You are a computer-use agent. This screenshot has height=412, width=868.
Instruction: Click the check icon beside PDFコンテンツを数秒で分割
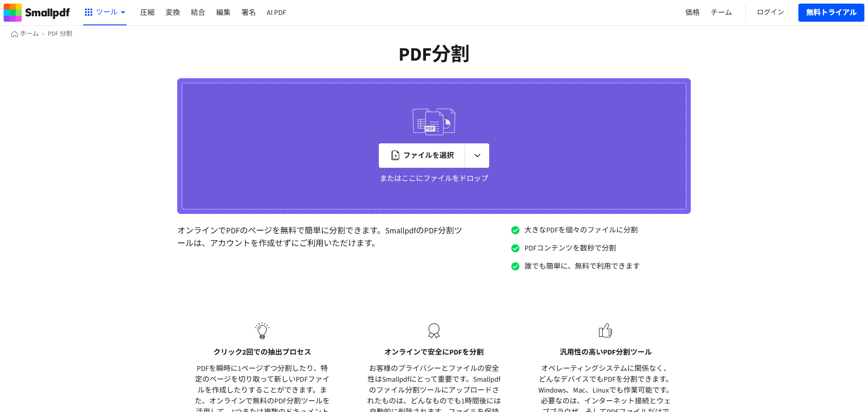pos(515,248)
